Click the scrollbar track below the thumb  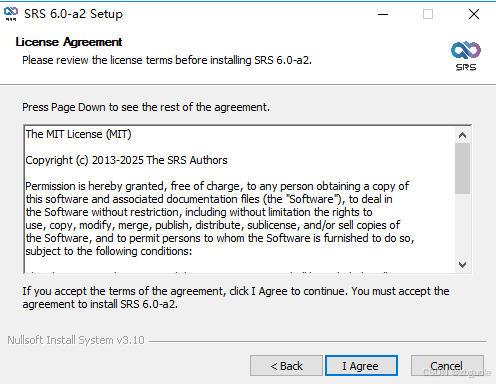pos(462,225)
